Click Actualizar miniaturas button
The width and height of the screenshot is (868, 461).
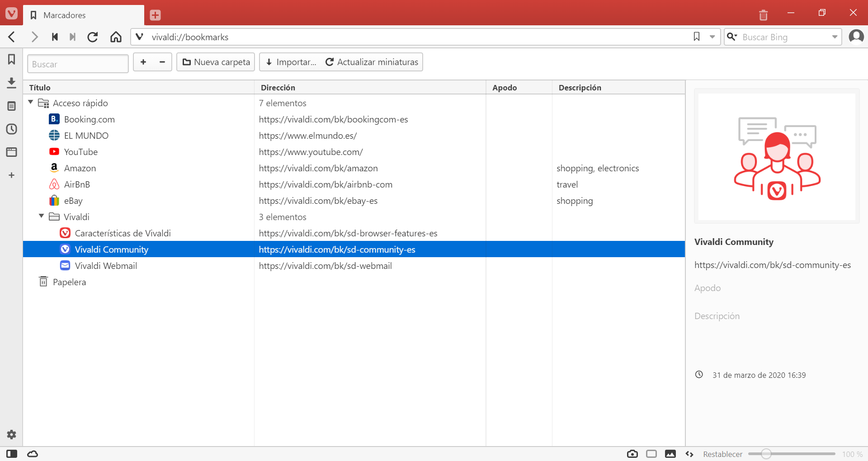372,62
